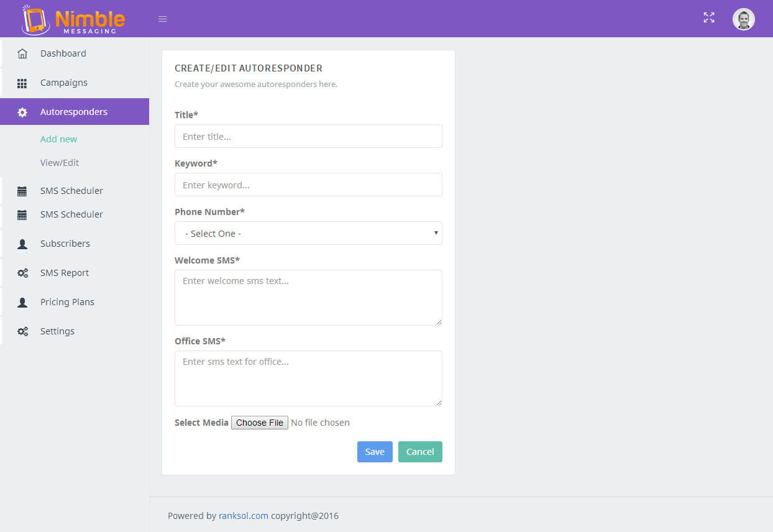Viewport: 773px width, 532px height.
Task: Click the Dashboard home icon
Action: point(22,53)
